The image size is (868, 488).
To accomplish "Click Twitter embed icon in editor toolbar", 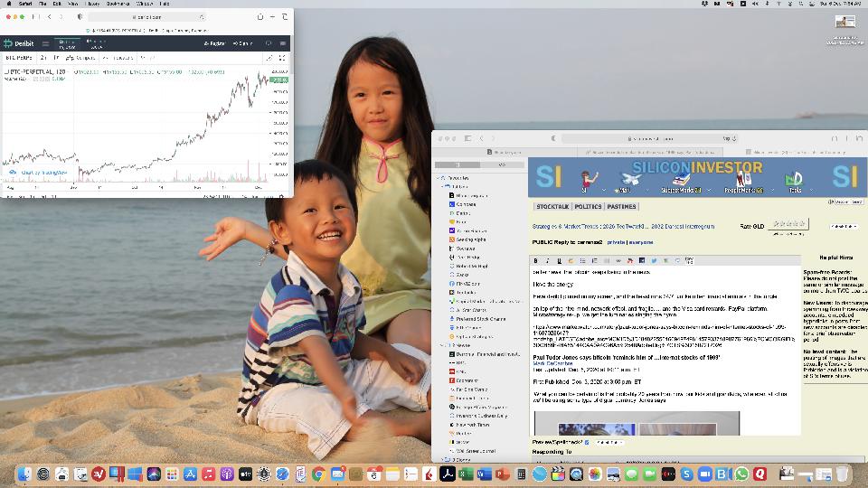I will pos(654,260).
